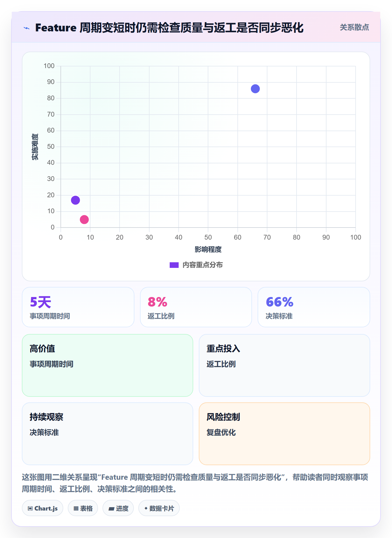Viewport: 392px width, 538px height.
Task: Select the 高价值 quadrant card title
Action: pyautogui.click(x=42, y=349)
